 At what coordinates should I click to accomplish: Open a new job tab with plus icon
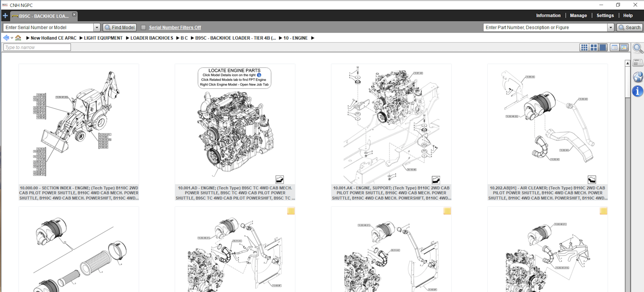(x=5, y=16)
